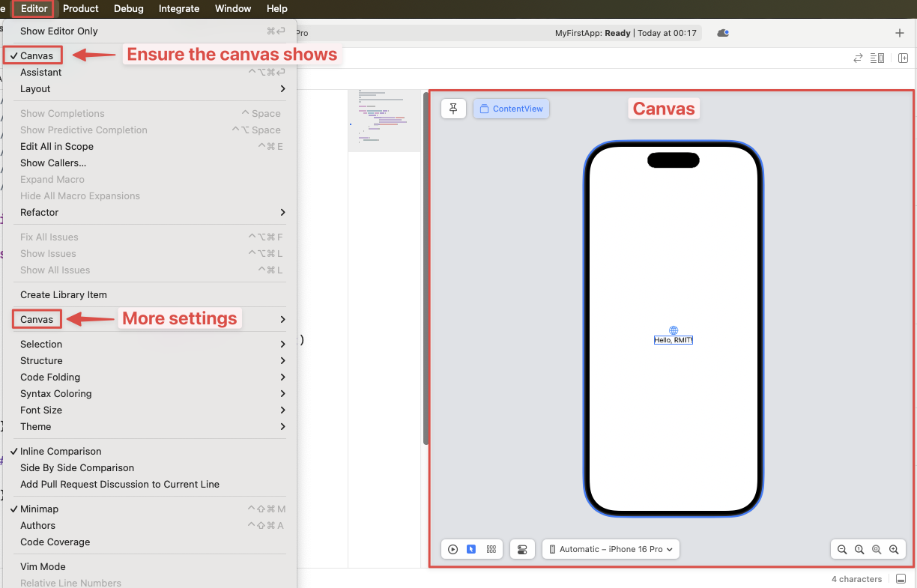Pin the preview using the pin icon
Viewport: 917px width, 588px height.
tap(453, 109)
